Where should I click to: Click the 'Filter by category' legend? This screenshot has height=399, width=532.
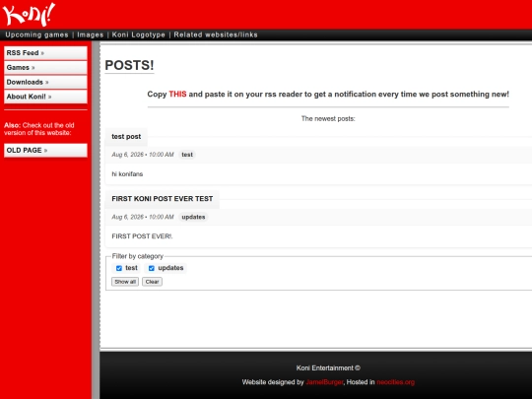point(138,256)
